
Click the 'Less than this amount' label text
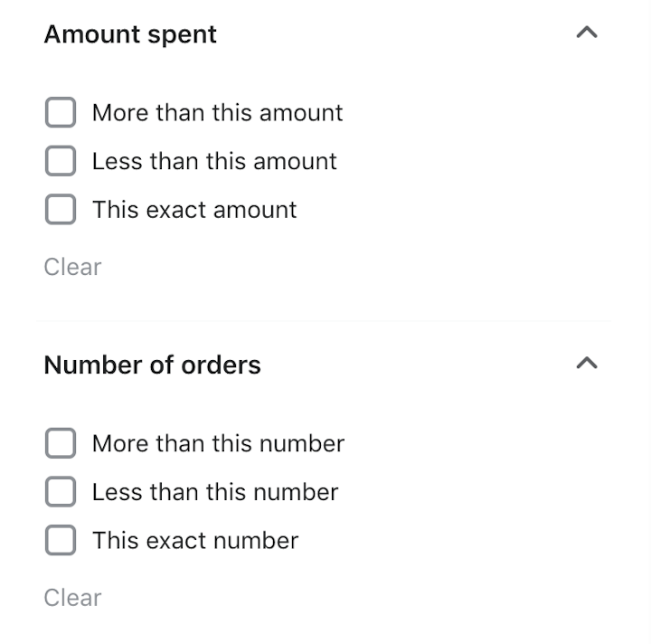click(x=214, y=161)
